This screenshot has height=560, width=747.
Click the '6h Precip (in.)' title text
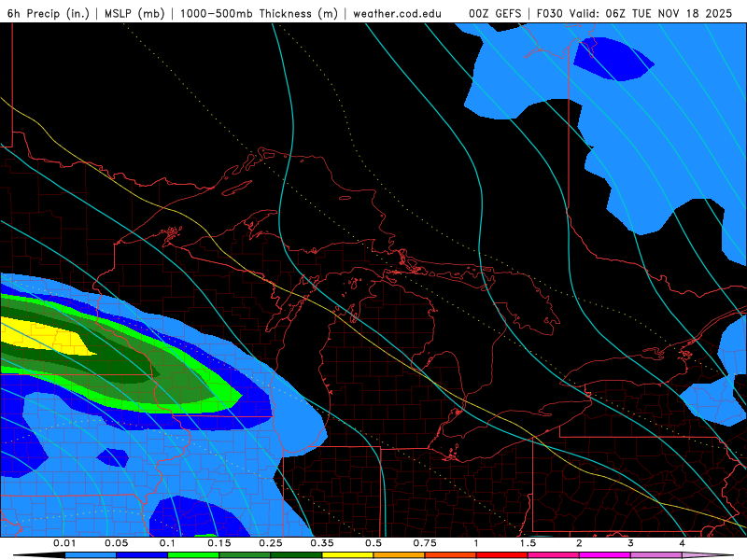tap(49, 13)
